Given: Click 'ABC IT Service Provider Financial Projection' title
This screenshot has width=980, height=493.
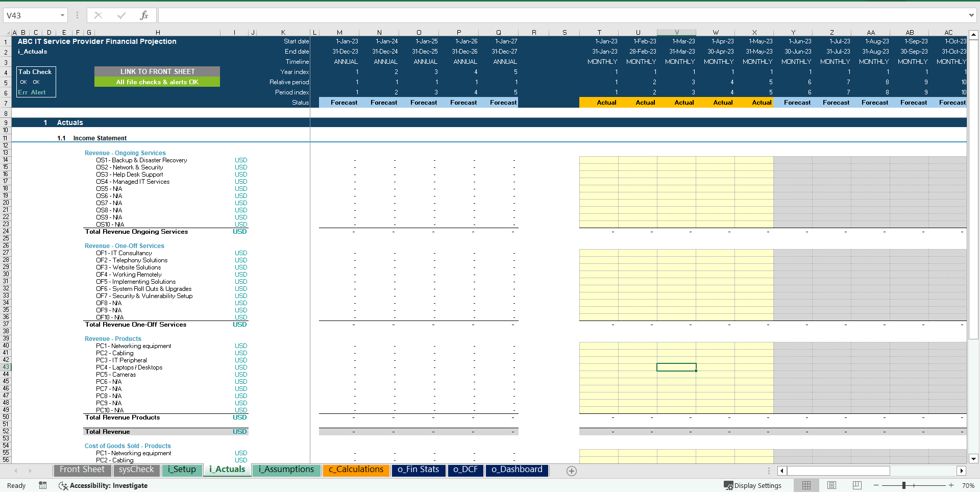Looking at the screenshot, I should (97, 41).
